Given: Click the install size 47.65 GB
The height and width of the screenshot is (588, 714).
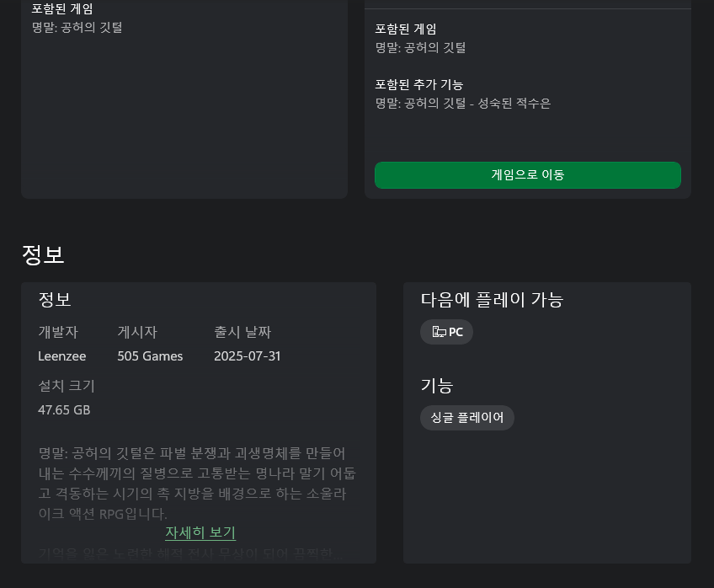Looking at the screenshot, I should point(64,410).
